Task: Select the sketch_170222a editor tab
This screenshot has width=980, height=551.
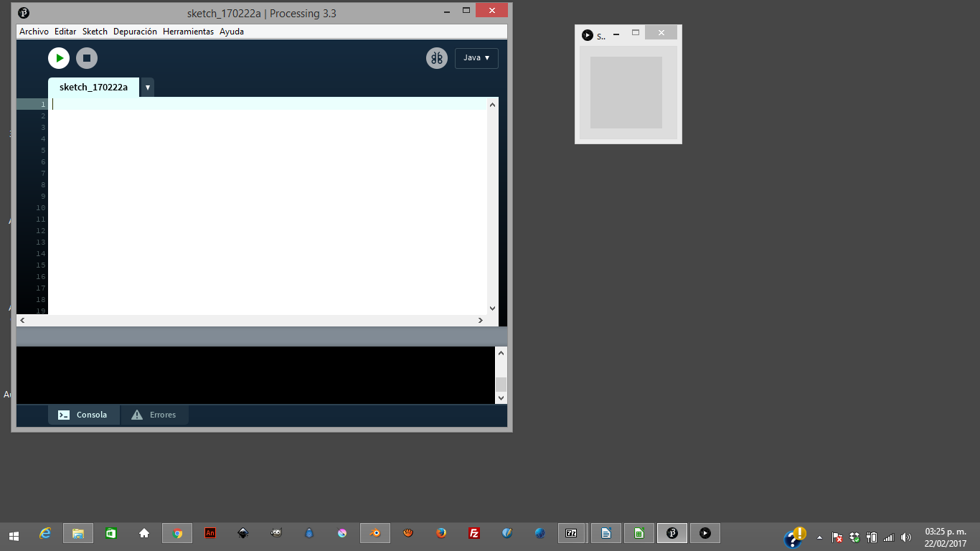Action: click(93, 88)
